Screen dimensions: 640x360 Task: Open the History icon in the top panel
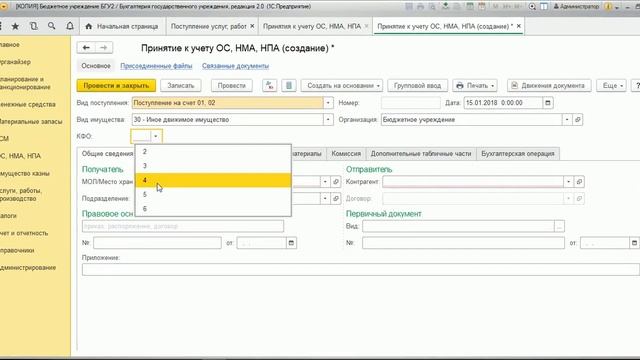click(33, 26)
